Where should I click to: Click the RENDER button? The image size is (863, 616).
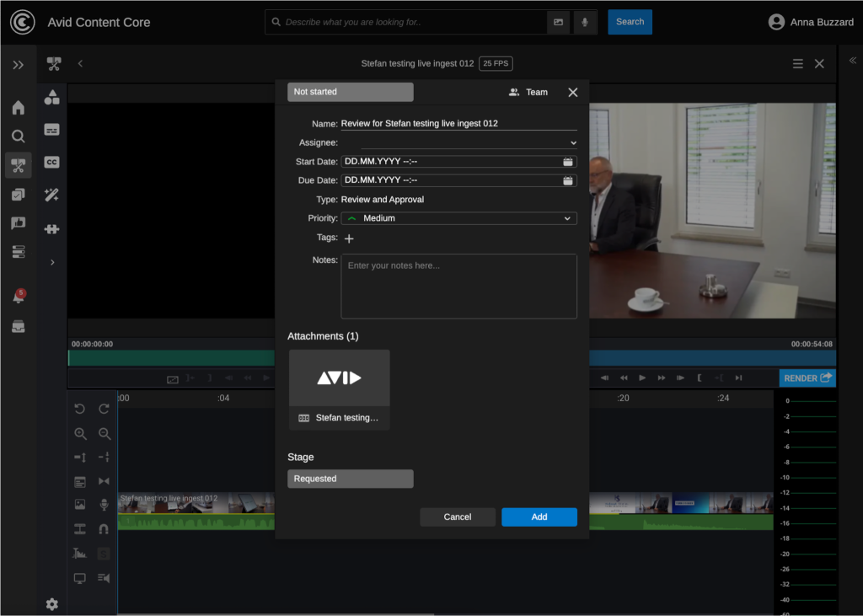(x=807, y=378)
